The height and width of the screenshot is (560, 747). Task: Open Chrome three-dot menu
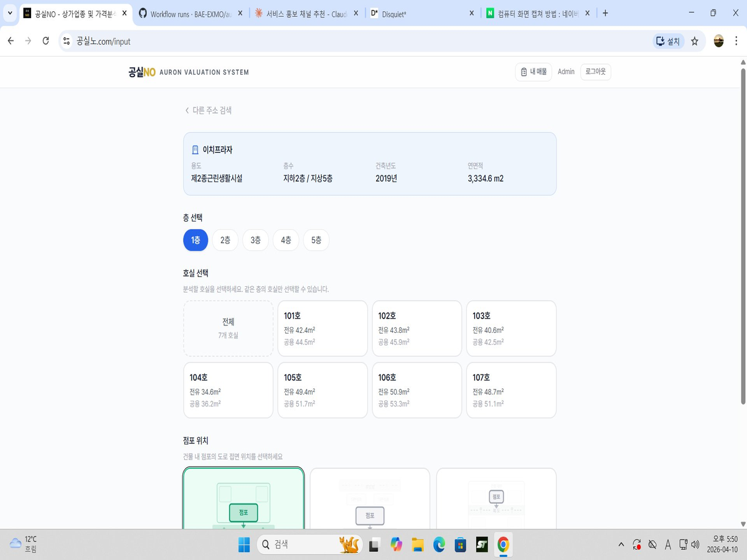coord(738,41)
